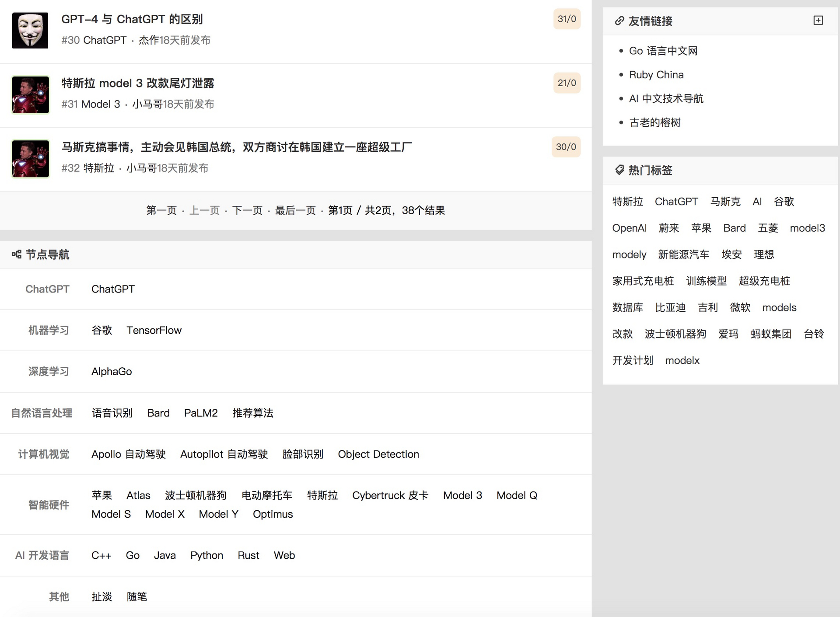Open 谷歌 node under 机器学习
The width and height of the screenshot is (840, 617).
[101, 330]
